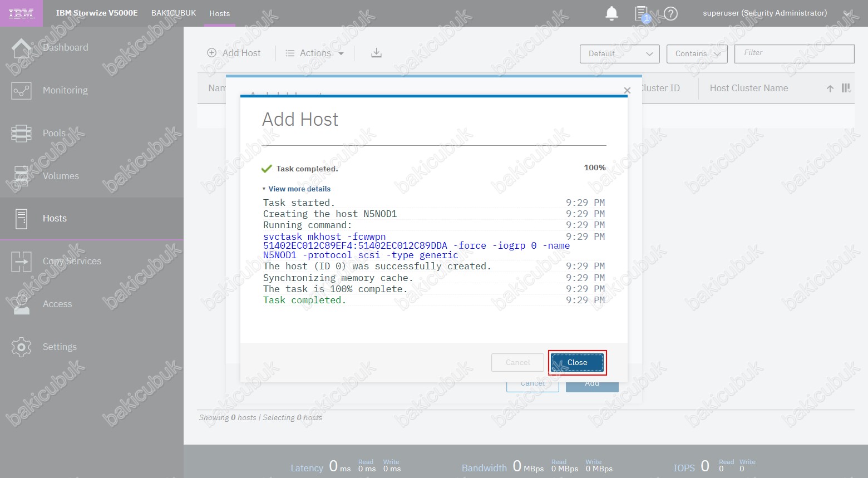This screenshot has height=478, width=868.
Task: Click the Pools storage icon
Action: (21, 134)
